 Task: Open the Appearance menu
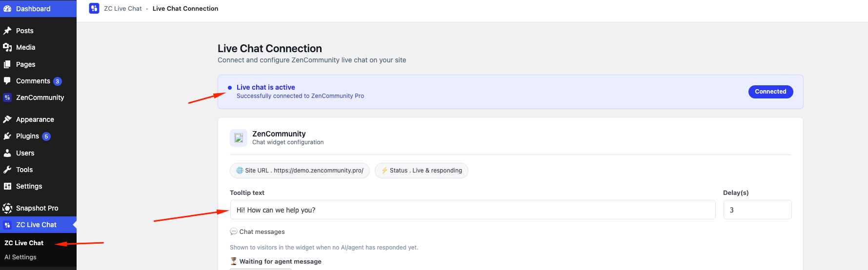tap(38, 119)
